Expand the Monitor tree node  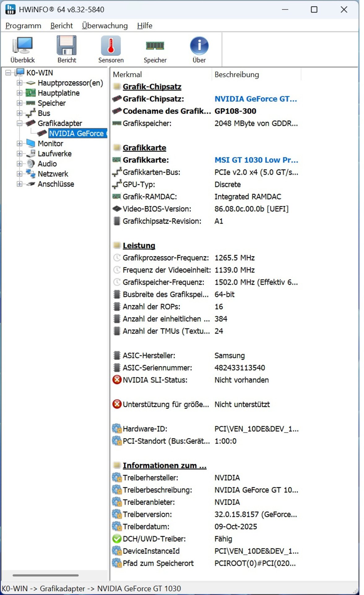[19, 143]
